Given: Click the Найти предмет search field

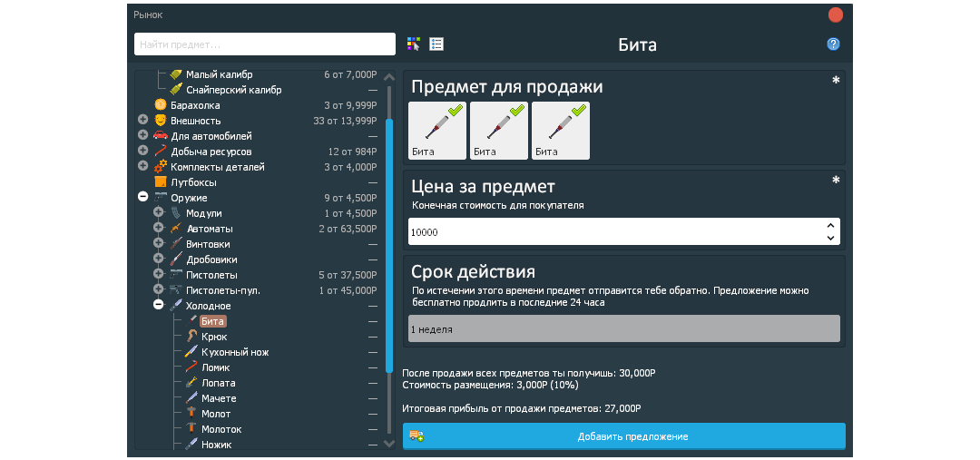Looking at the screenshot, I should click(264, 44).
